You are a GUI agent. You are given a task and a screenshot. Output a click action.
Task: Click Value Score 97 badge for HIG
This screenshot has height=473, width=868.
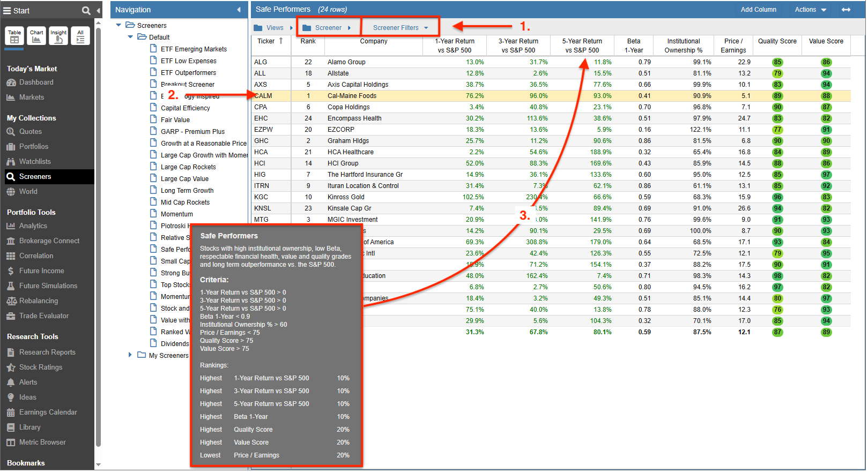coord(826,175)
